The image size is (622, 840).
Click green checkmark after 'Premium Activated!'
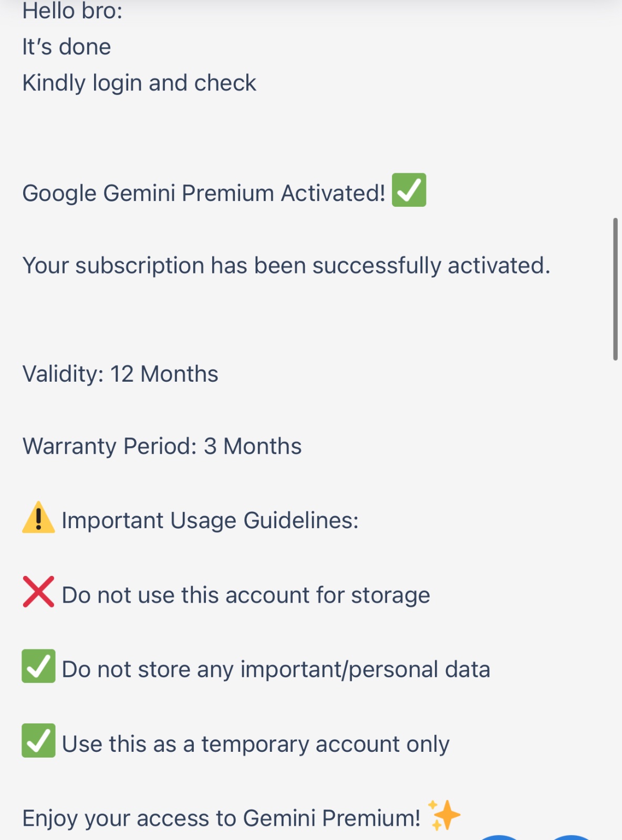[409, 190]
